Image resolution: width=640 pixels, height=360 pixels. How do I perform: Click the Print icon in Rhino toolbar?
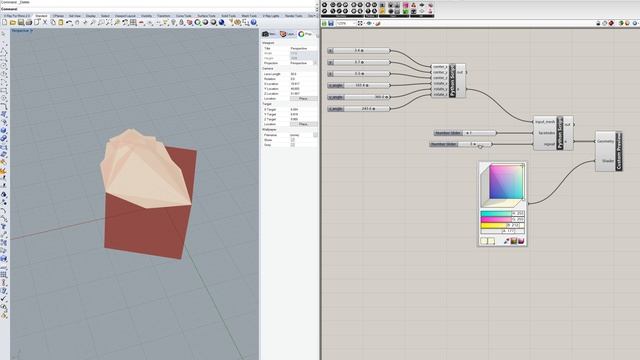pyautogui.click(x=29, y=22)
